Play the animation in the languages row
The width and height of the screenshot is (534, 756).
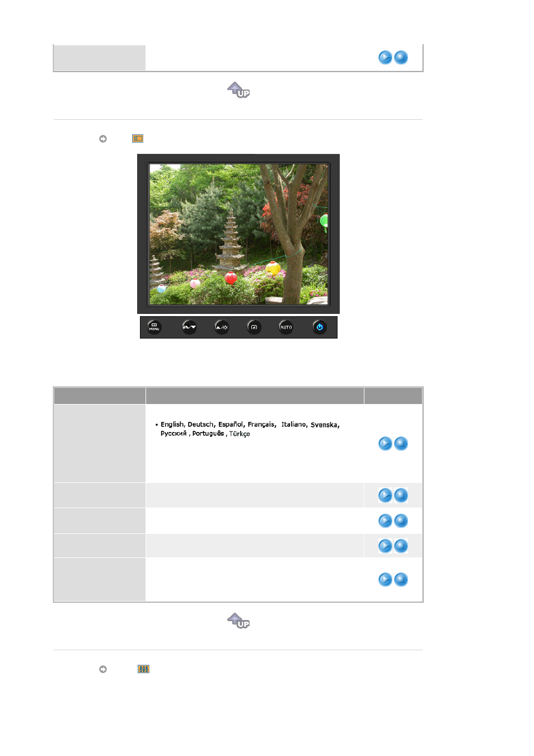(385, 444)
